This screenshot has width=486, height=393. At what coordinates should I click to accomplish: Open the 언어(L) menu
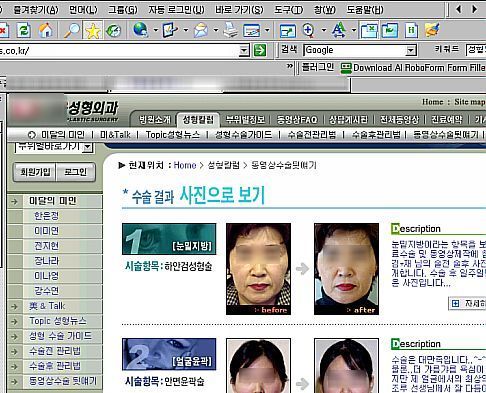[83, 10]
